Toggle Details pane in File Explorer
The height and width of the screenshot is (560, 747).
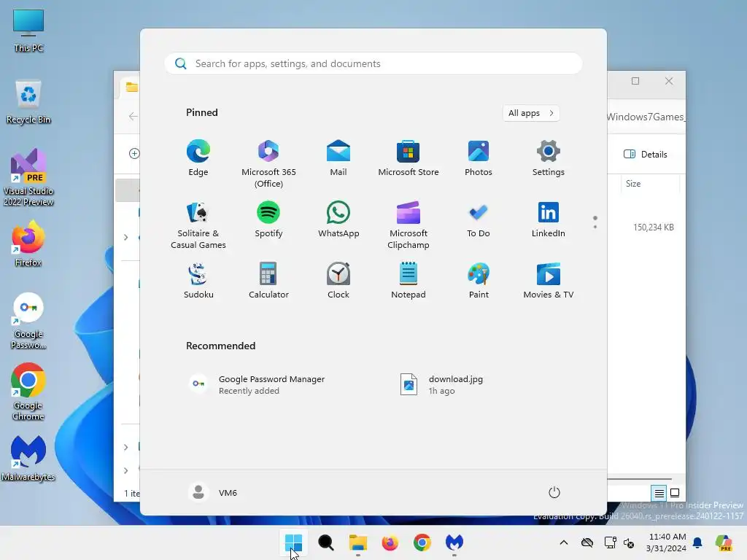[646, 155]
